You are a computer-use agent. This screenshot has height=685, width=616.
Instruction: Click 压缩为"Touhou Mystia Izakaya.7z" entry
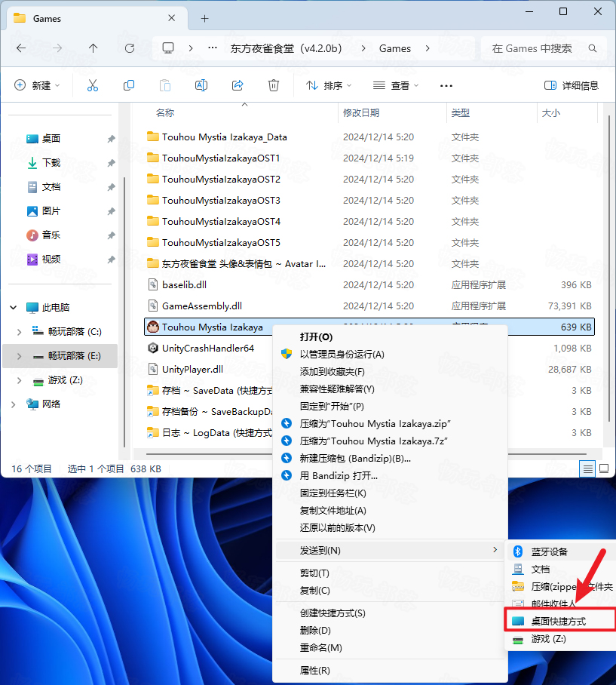[x=390, y=441]
